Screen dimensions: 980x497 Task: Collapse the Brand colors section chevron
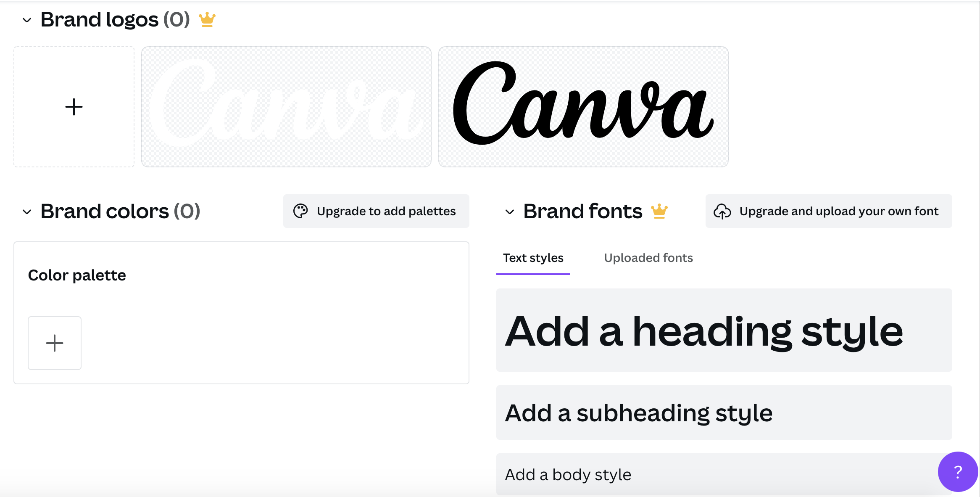27,212
